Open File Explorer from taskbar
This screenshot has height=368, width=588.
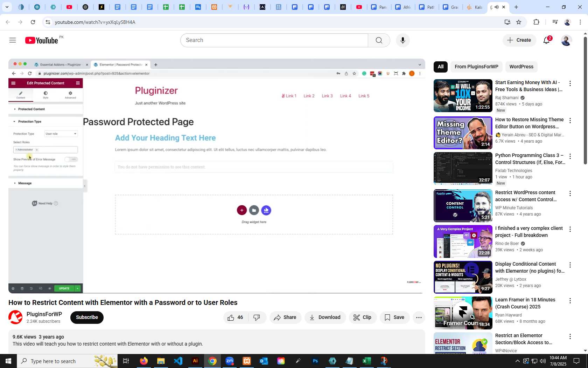161,361
